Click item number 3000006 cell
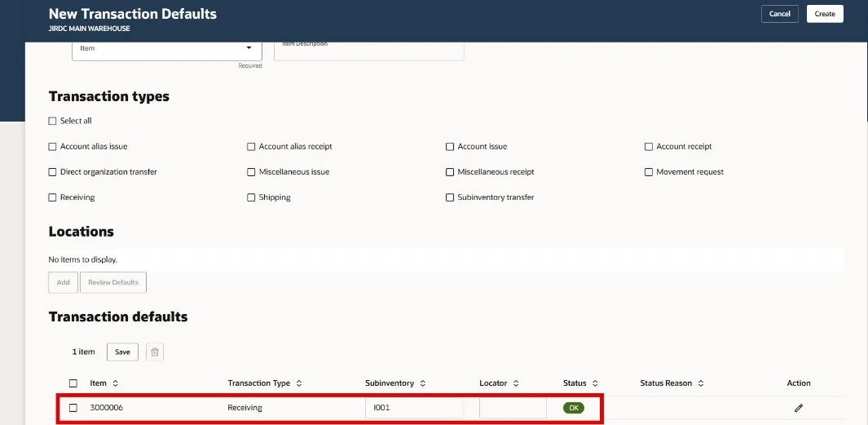This screenshot has width=868, height=425. pyautogui.click(x=106, y=408)
